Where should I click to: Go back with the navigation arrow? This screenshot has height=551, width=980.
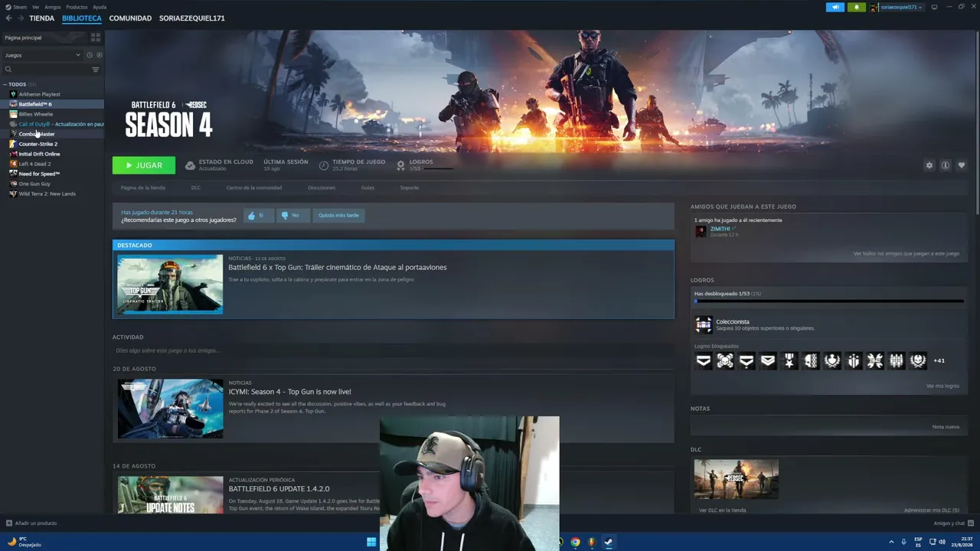pos(9,18)
